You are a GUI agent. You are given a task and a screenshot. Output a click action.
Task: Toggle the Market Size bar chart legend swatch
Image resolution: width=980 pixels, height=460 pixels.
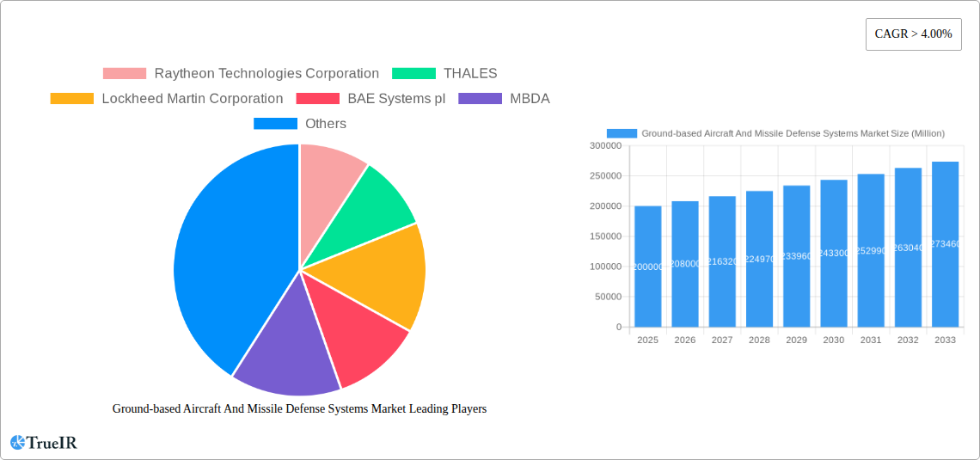click(622, 133)
